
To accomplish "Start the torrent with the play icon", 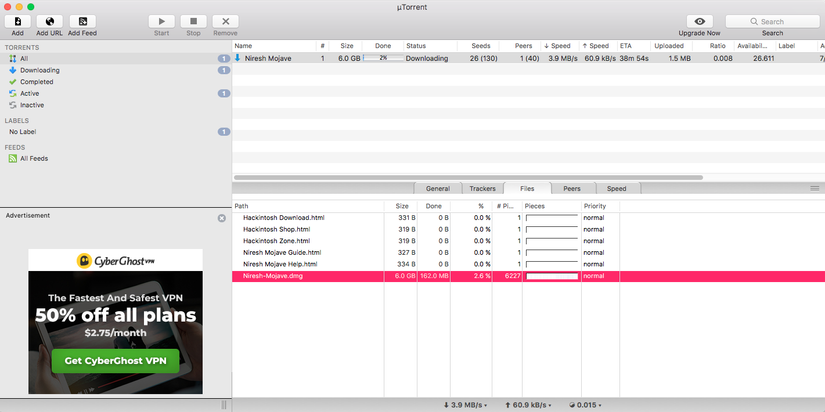I will pos(162,22).
